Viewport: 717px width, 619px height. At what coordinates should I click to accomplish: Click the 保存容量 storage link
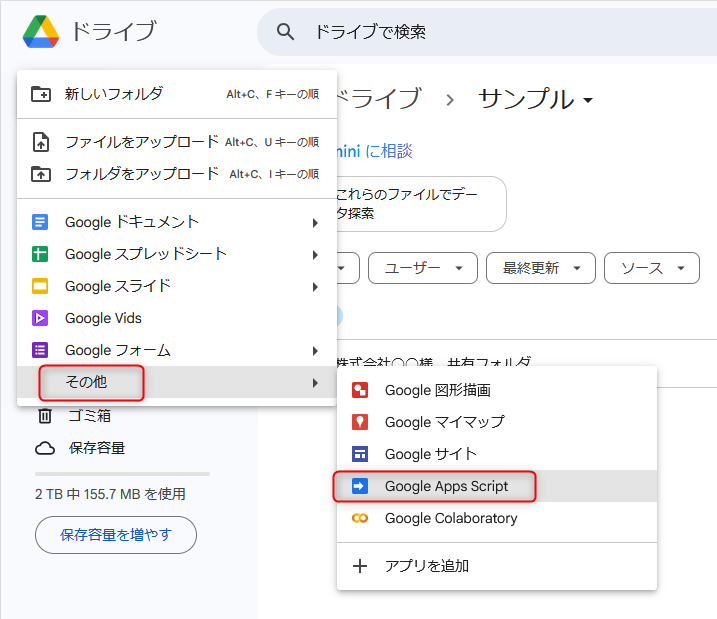point(96,448)
